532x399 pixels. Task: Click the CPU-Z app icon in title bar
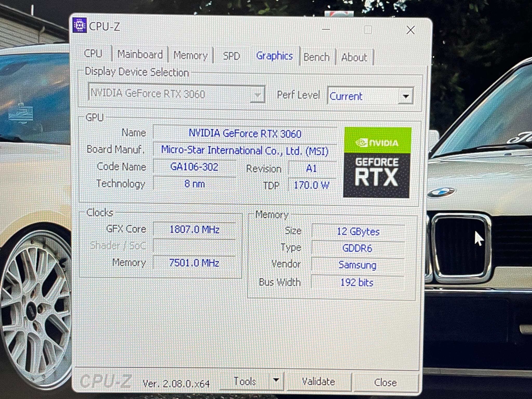click(x=79, y=25)
